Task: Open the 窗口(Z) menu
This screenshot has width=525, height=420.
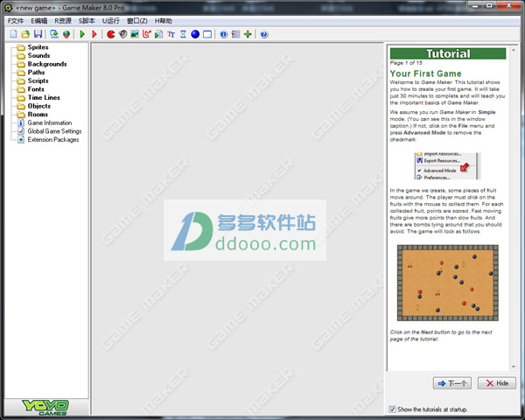Action: (137, 21)
